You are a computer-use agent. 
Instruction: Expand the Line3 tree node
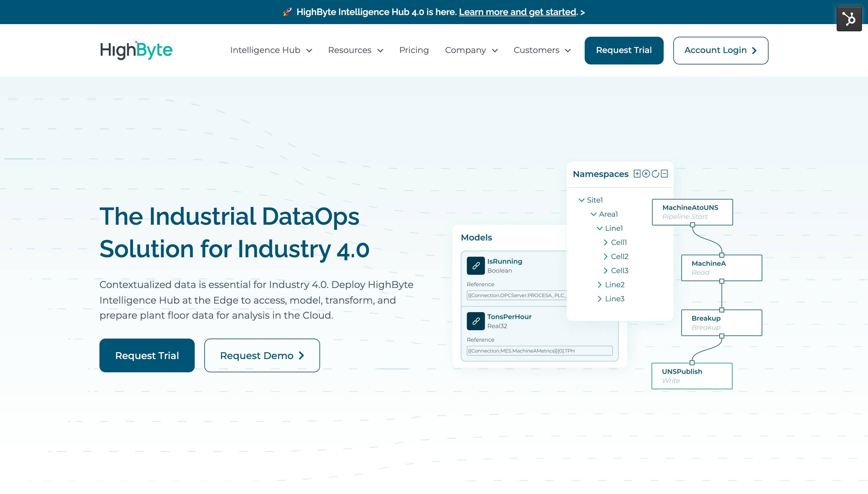[599, 299]
